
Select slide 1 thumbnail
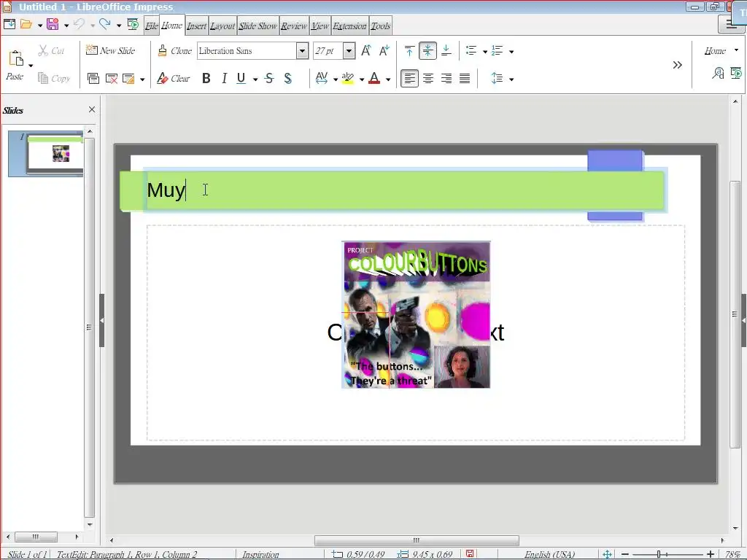click(x=46, y=154)
